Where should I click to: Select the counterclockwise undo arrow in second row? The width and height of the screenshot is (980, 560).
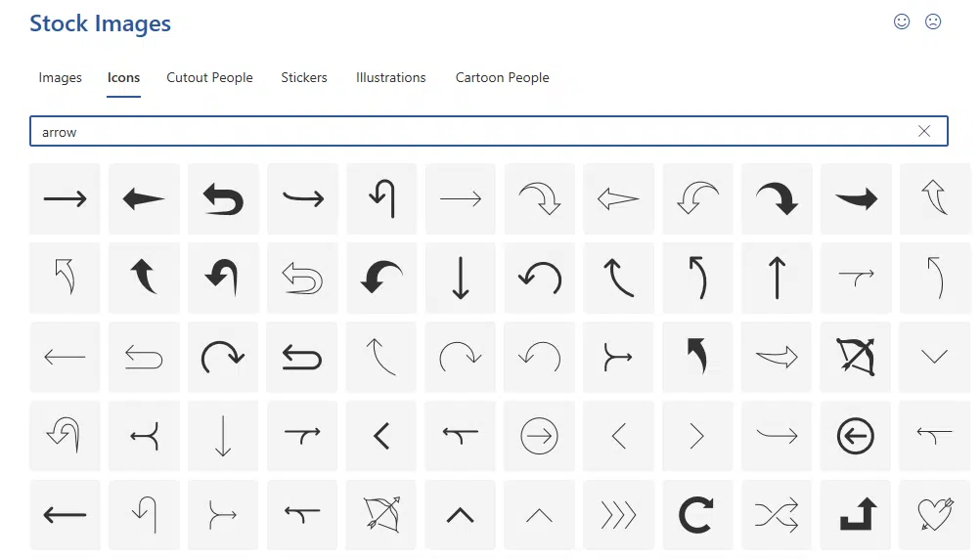(539, 278)
